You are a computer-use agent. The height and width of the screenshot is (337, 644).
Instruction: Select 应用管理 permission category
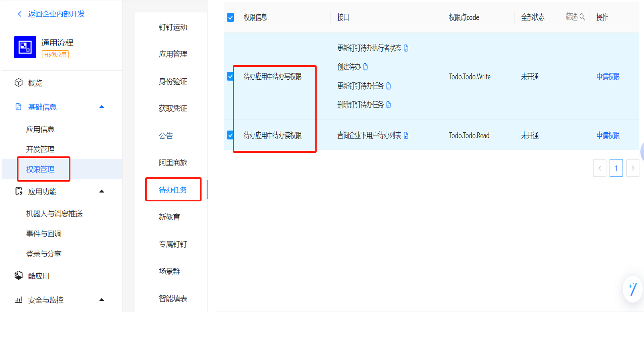(x=173, y=54)
